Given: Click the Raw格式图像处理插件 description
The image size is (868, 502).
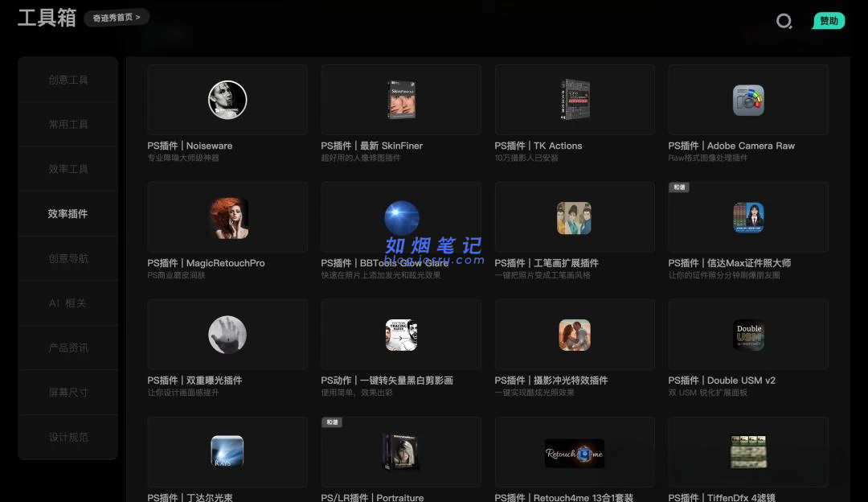Looking at the screenshot, I should (x=708, y=158).
